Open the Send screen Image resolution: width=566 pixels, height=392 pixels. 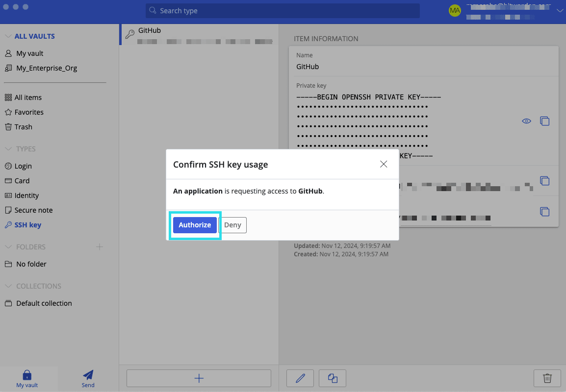point(88,378)
